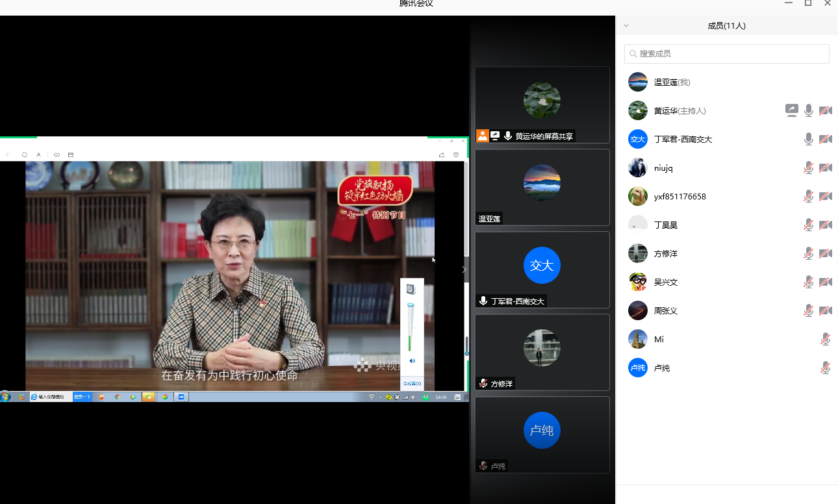Collapse the 成员(11人) panel with chevron
The image size is (838, 504).
coord(626,26)
